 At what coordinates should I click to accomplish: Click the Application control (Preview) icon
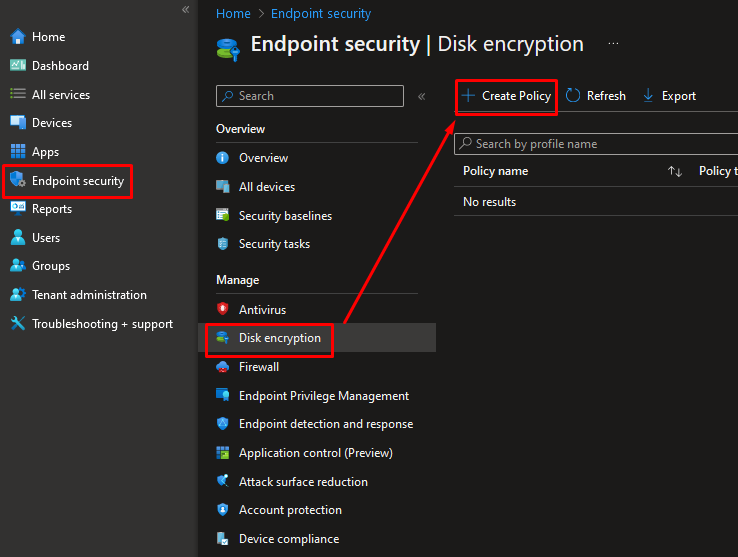pos(223,452)
